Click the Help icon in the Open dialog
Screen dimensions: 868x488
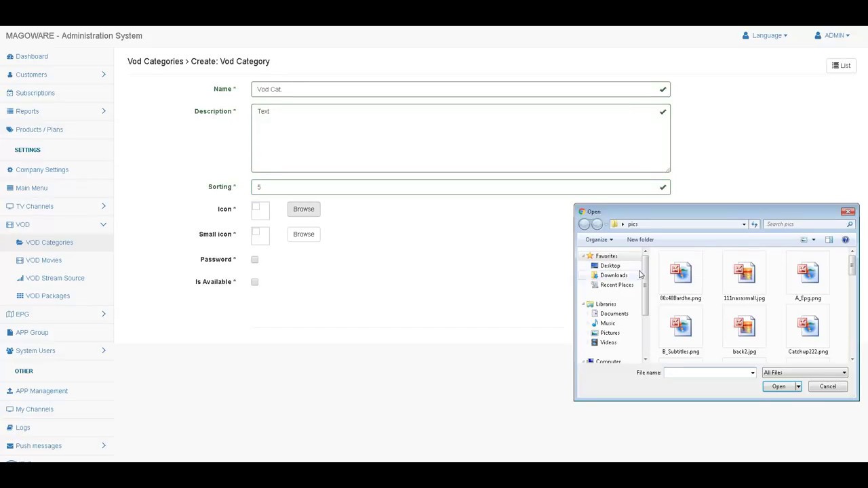845,239
